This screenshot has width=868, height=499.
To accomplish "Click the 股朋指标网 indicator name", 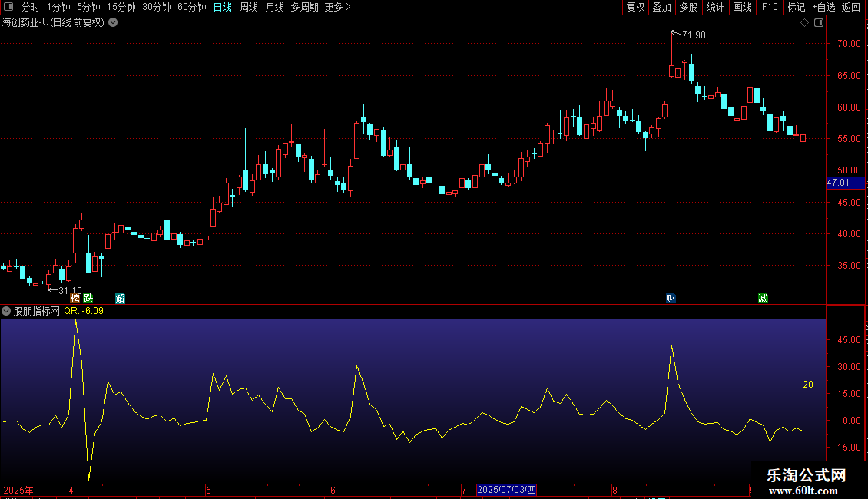I will coord(37,311).
